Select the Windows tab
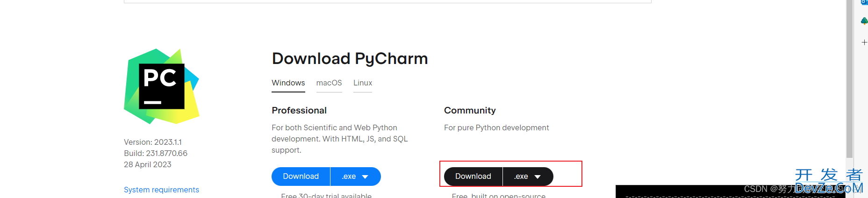Screen dimensions: 868x198 point(288,83)
